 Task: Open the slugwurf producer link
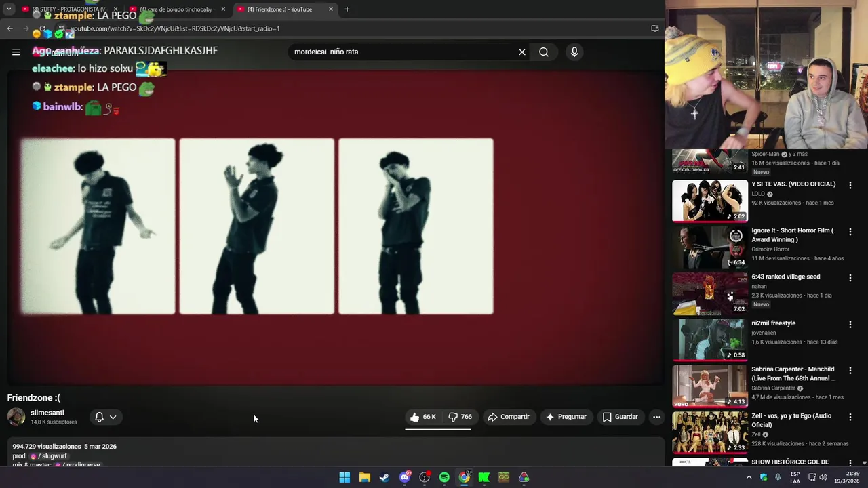click(50, 456)
